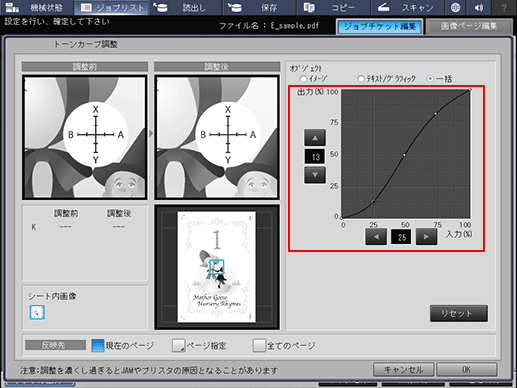This screenshot has height=388, width=517.
Task: Select the sheet image thumbnail
Action: (x=37, y=312)
